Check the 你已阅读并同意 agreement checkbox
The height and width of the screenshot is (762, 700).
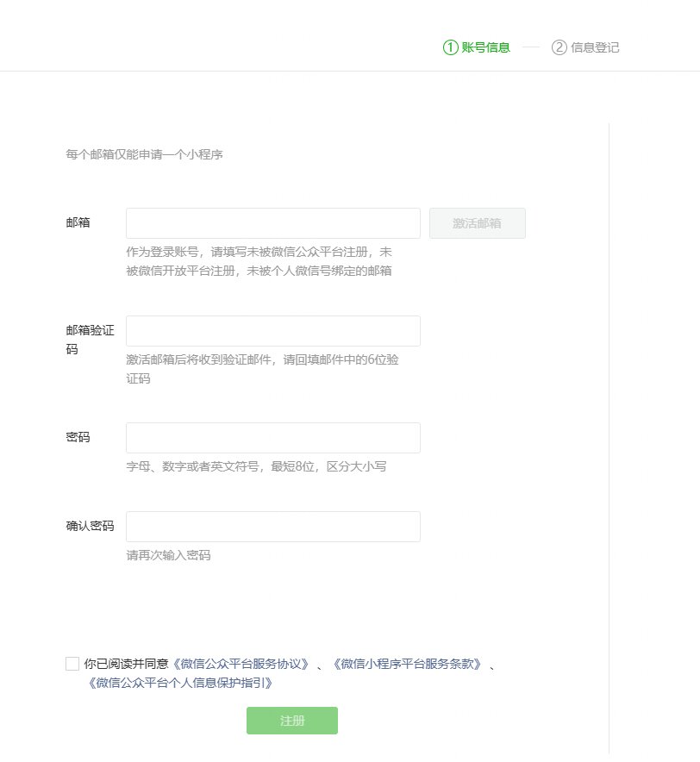pos(72,664)
